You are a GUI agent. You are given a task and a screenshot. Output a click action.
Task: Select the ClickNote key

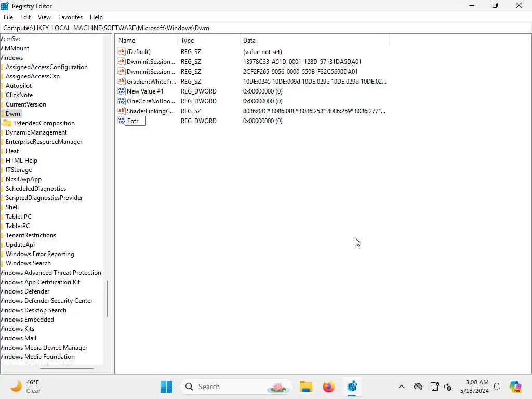point(19,95)
